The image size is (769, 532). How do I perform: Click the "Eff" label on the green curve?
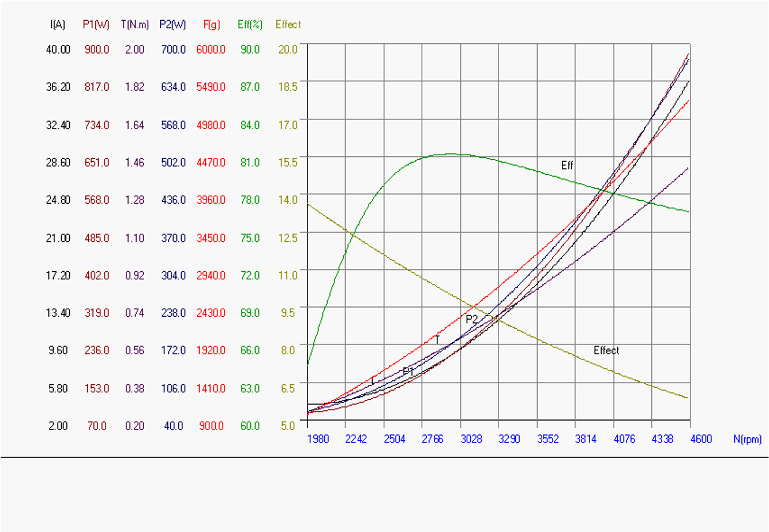pyautogui.click(x=567, y=166)
